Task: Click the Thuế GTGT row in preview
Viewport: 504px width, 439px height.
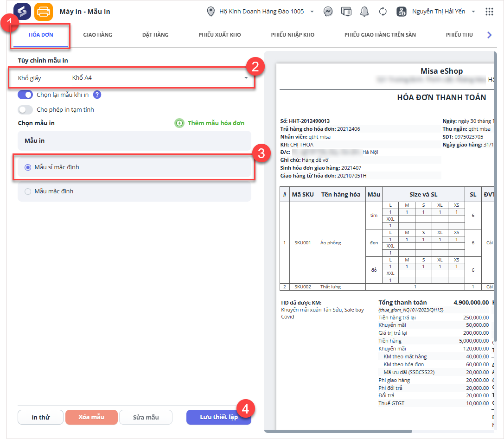Action: (x=434, y=403)
